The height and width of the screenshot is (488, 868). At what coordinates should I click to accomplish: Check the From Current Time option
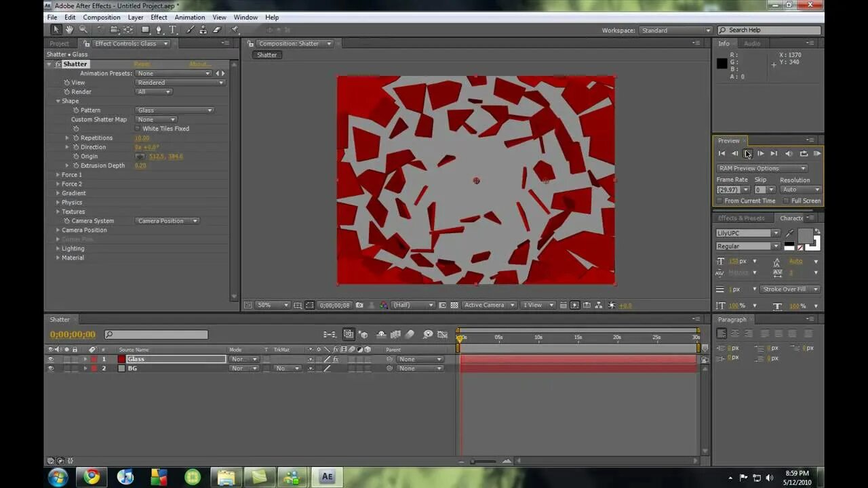point(719,201)
